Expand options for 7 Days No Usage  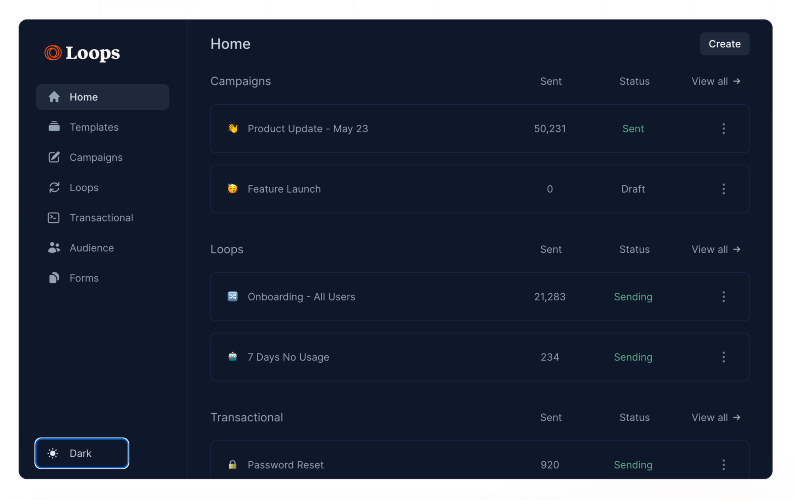[724, 357]
